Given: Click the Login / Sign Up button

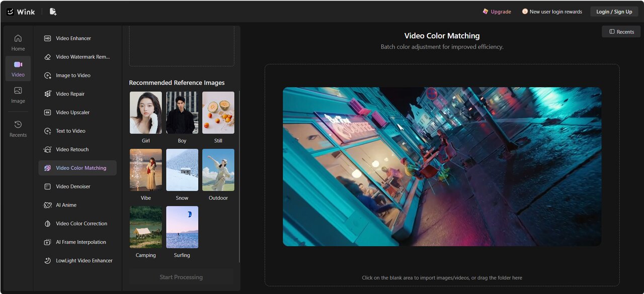Looking at the screenshot, I should click(614, 12).
